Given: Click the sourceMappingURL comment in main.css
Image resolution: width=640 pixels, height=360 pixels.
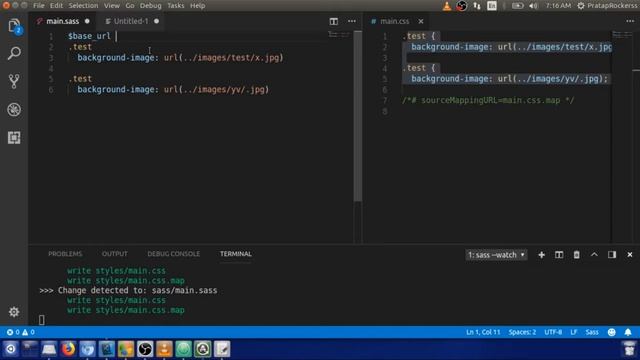Looking at the screenshot, I should point(488,100).
